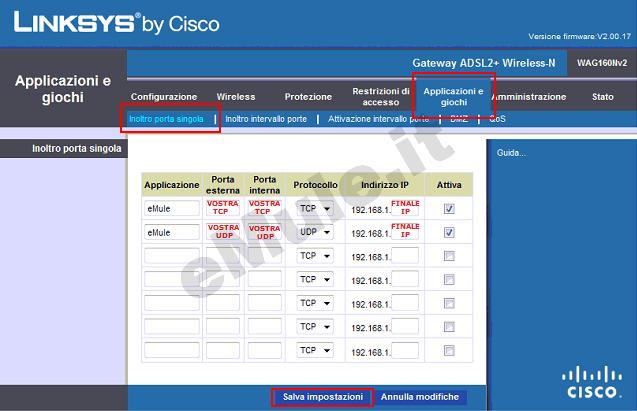Enable Attiva checkbox in the sixth row
Image resolution: width=637 pixels, height=411 pixels.
click(449, 327)
